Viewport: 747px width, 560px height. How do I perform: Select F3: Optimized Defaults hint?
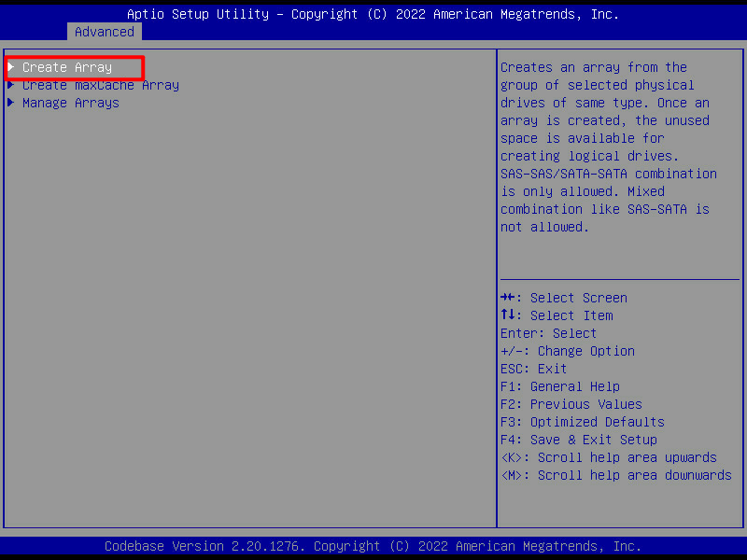[x=582, y=422]
